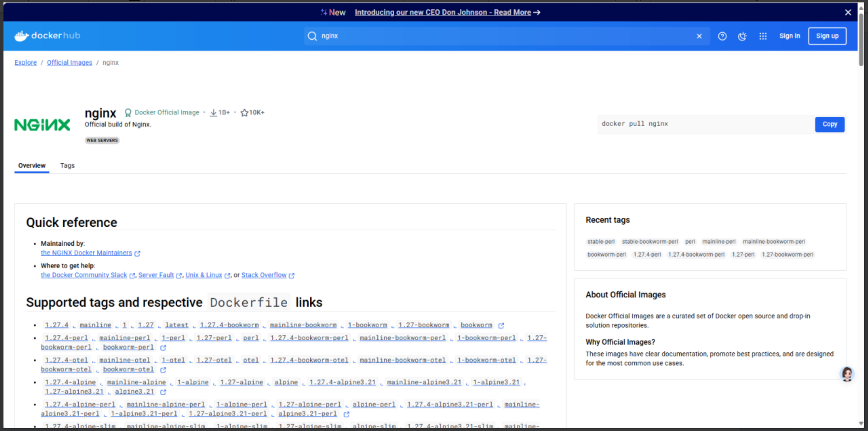The image size is (868, 431).
Task: Select the mainline-perl recent tag
Action: [x=719, y=242]
